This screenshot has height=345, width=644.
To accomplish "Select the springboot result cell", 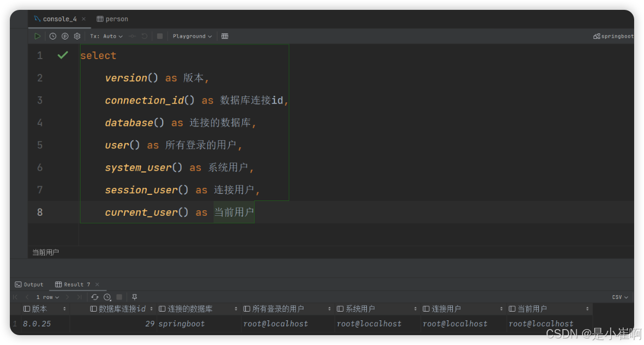I will coord(199,324).
